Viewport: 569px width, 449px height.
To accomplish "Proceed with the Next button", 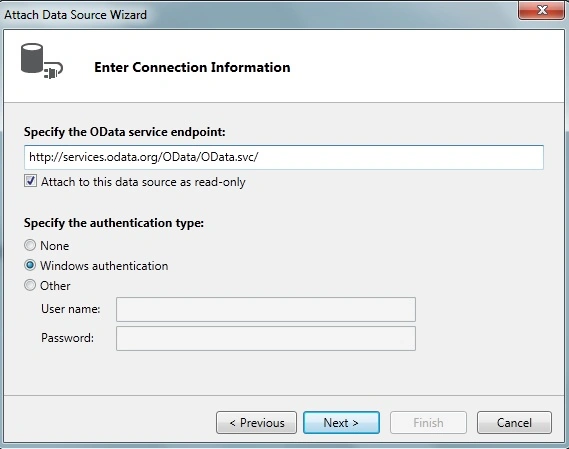I will [341, 423].
